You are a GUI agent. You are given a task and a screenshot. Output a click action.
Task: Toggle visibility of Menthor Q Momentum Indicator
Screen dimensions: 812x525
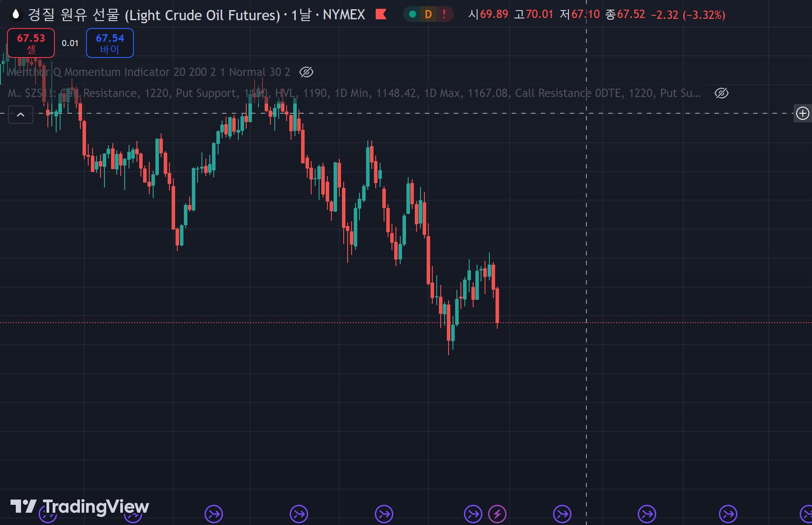pyautogui.click(x=306, y=72)
